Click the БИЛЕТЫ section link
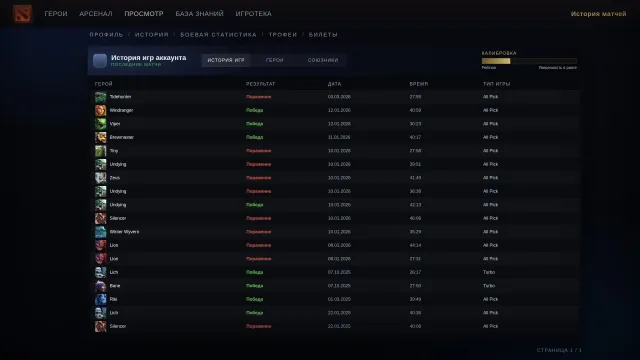This screenshot has width=640, height=360. 323,35
